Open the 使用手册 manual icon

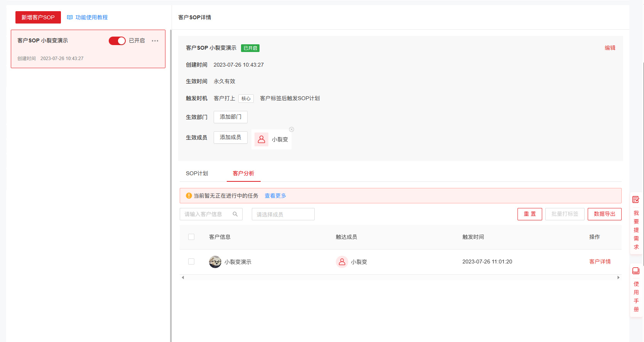click(x=636, y=271)
